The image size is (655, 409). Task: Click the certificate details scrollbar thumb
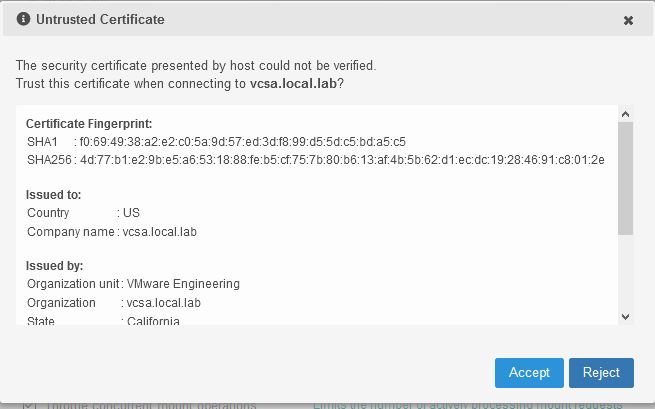point(625,178)
